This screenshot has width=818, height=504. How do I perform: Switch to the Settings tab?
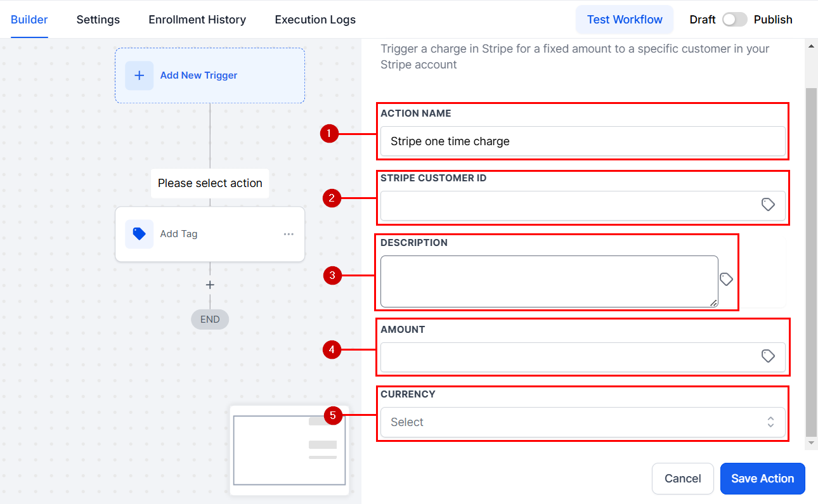pos(98,20)
